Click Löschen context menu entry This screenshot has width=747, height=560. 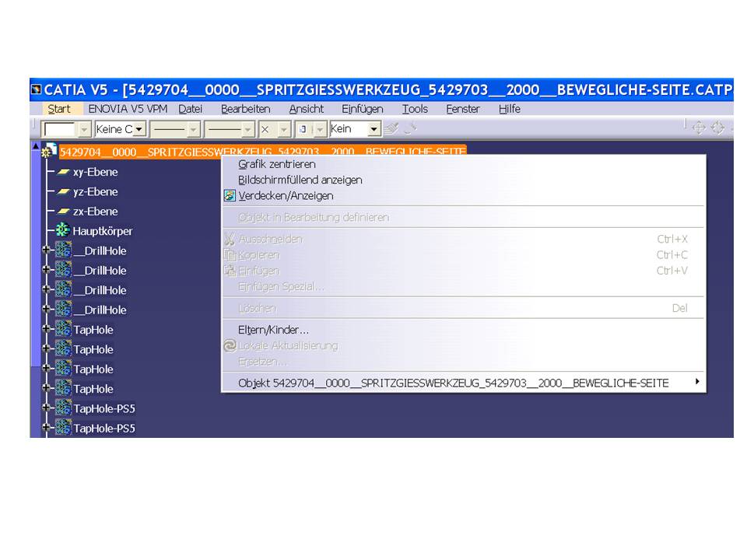click(257, 308)
